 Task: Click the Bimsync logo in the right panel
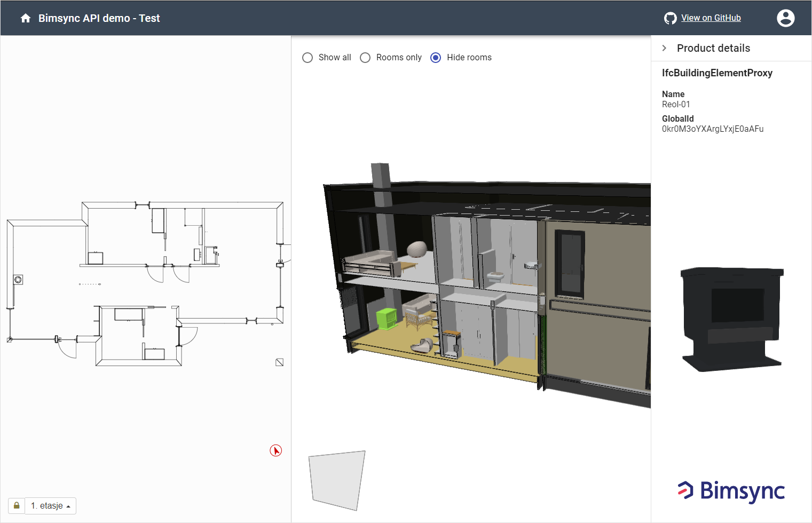730,490
